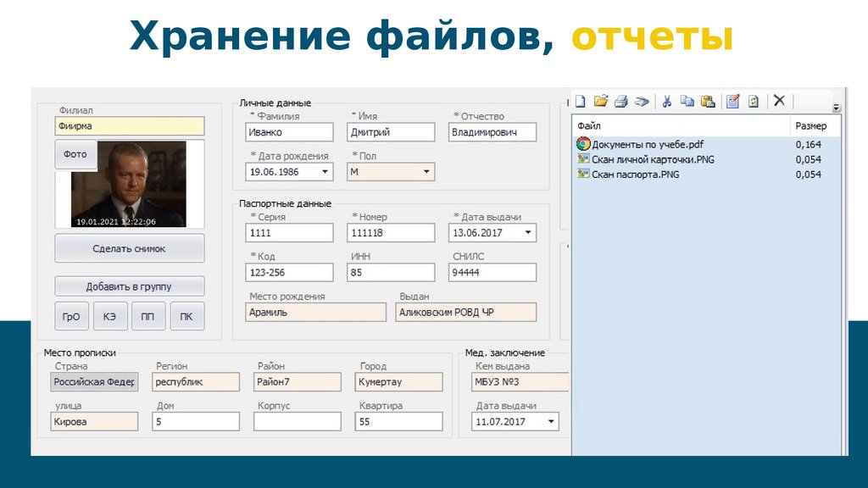Screen dimensions: 868x488
Task: Open file using the folder icon
Action: point(601,102)
